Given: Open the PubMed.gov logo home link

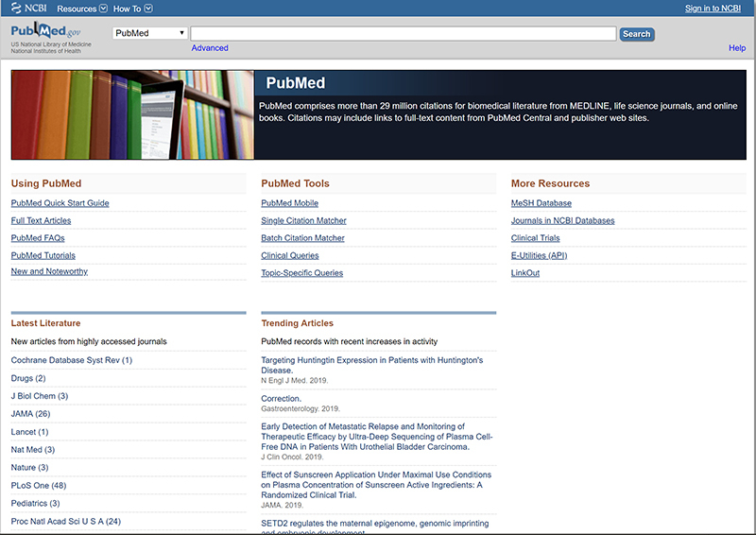Looking at the screenshot, I should pos(45,31).
